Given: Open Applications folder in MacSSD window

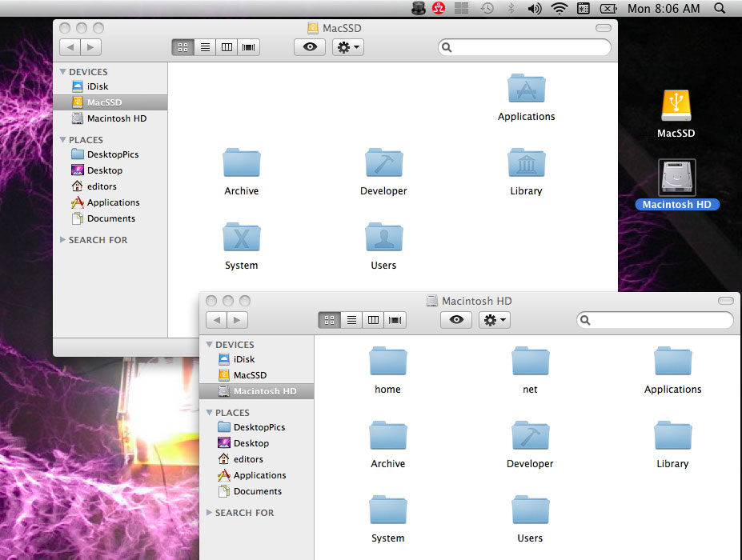Looking at the screenshot, I should click(x=526, y=89).
